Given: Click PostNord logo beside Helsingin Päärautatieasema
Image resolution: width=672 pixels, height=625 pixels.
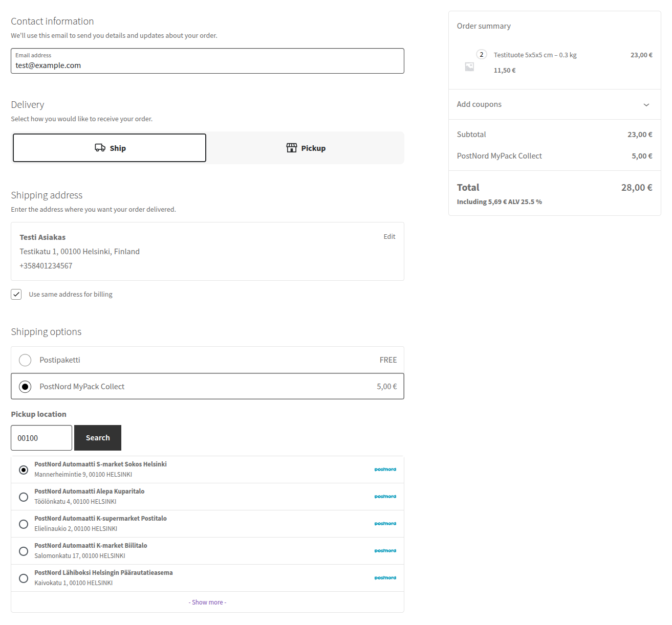Looking at the screenshot, I should pos(385,578).
